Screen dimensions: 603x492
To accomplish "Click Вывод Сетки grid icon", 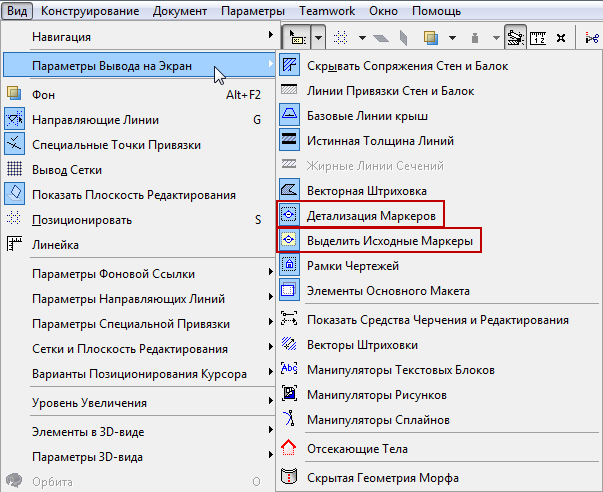I will coord(14,168).
